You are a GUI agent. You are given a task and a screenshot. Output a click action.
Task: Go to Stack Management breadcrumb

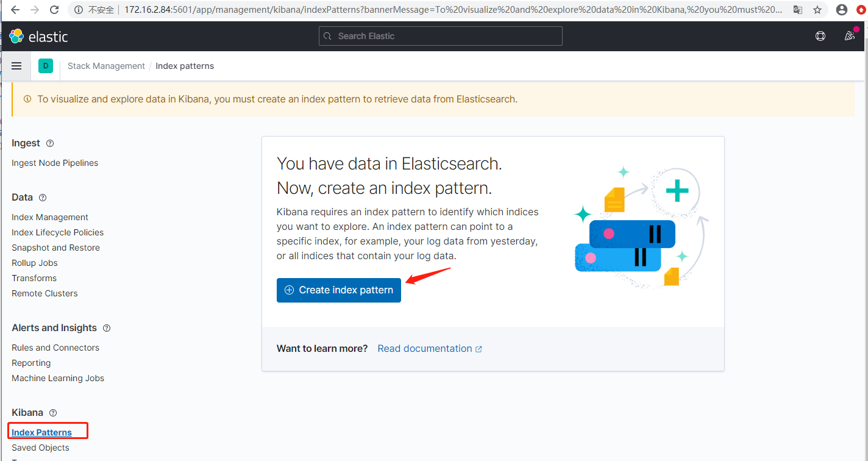106,66
